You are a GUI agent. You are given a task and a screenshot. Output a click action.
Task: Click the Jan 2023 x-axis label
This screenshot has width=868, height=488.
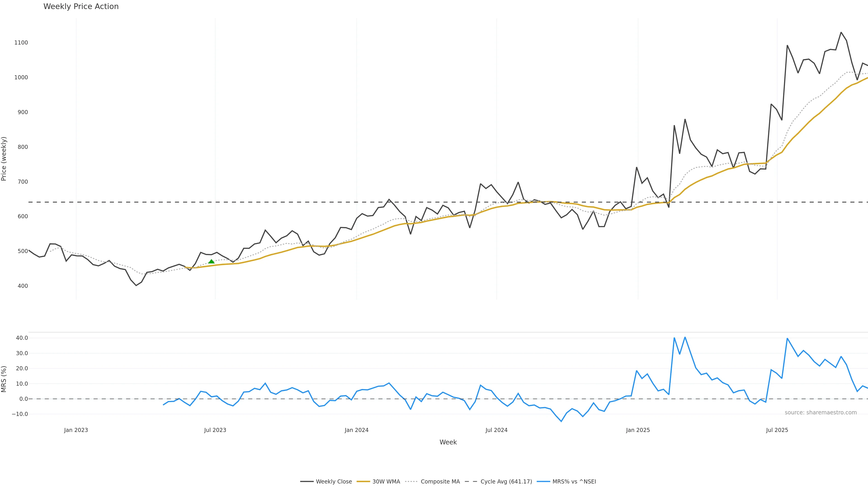[x=76, y=430]
